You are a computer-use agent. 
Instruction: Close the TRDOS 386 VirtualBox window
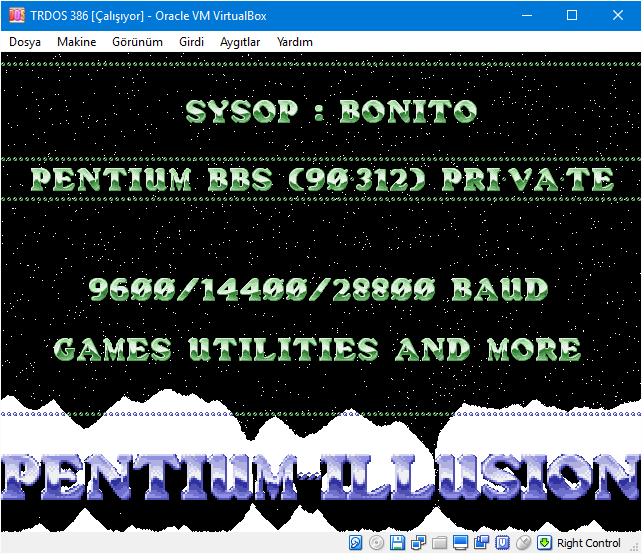click(x=618, y=16)
